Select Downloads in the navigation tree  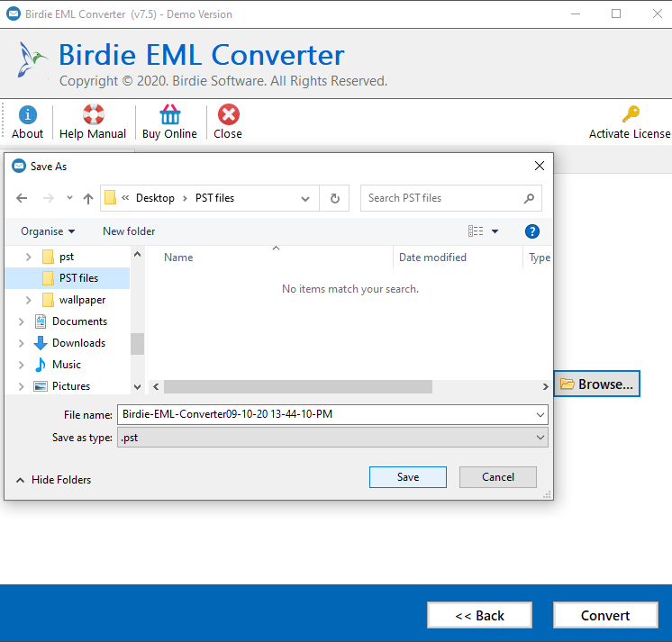(x=70, y=343)
